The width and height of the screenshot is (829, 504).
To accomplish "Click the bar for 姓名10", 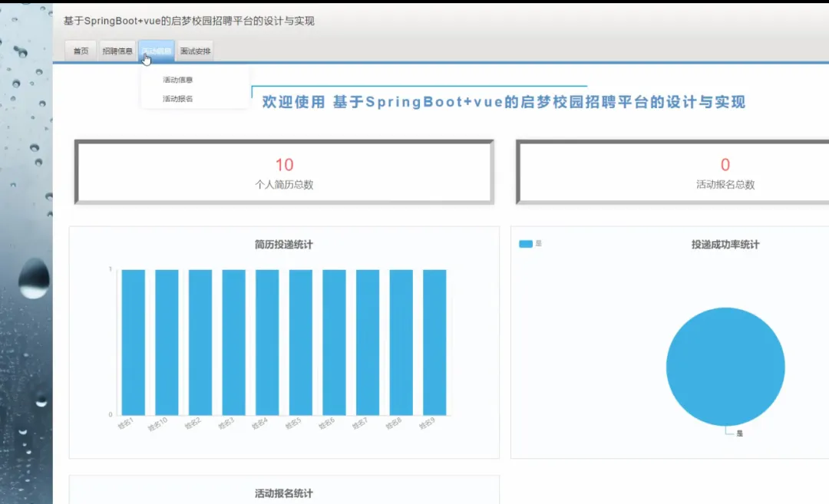I will click(167, 342).
